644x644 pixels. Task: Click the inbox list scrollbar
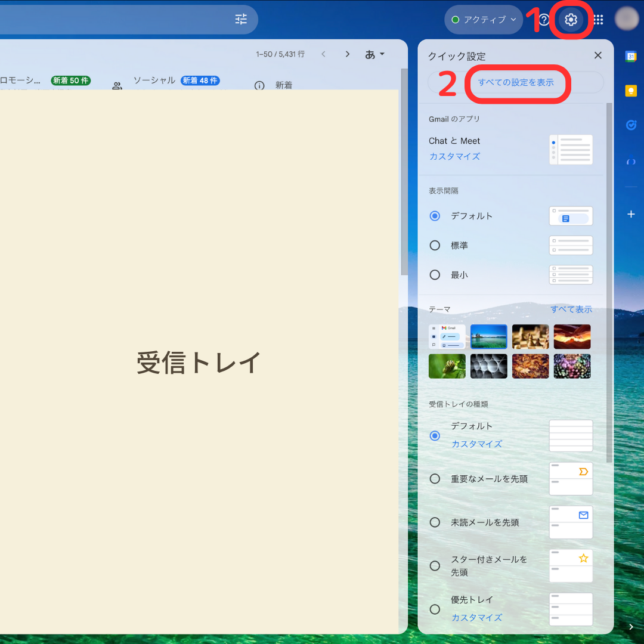click(x=404, y=172)
